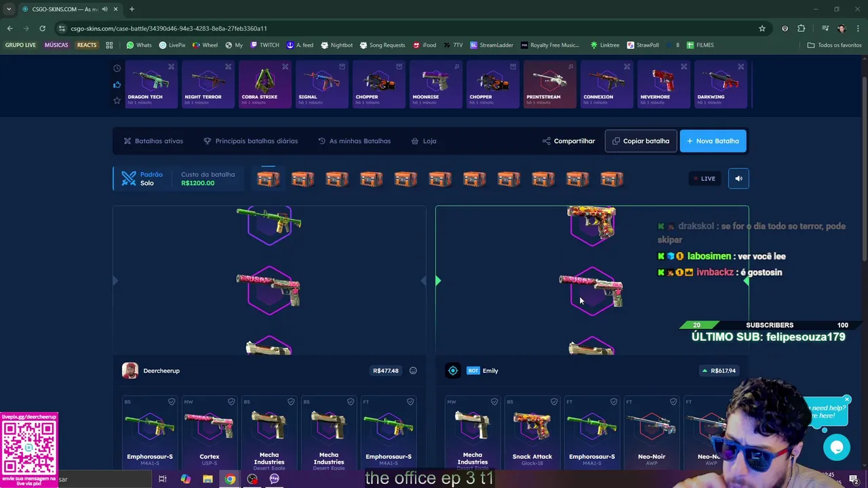Open the StreamLadder bookmark
The height and width of the screenshot is (488, 868).
492,45
